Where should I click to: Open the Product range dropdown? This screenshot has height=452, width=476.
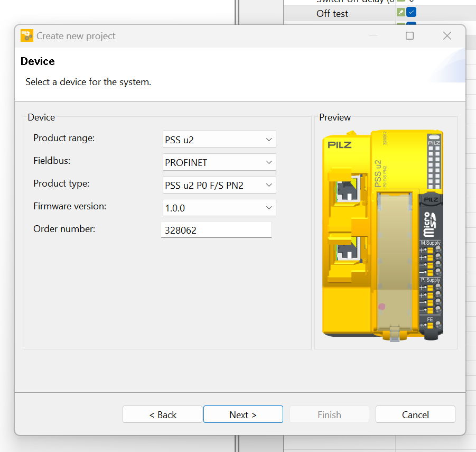pos(219,140)
